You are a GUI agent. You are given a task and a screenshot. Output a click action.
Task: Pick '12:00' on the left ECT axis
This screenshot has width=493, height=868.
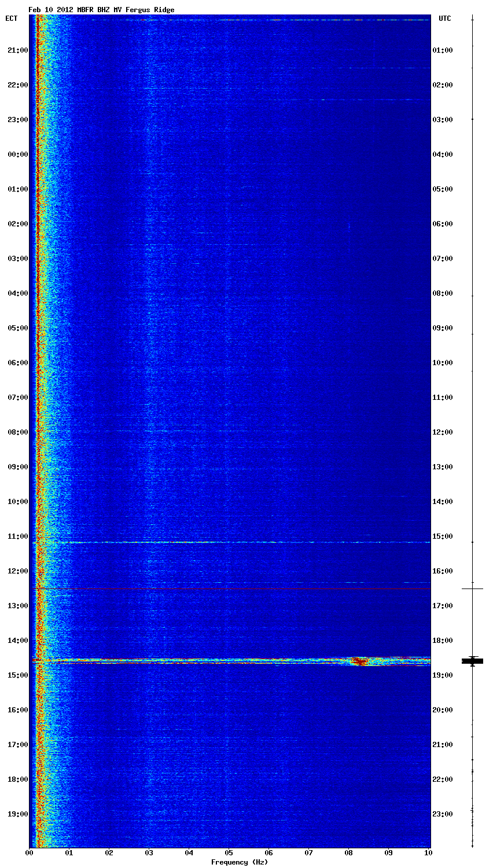tap(17, 571)
